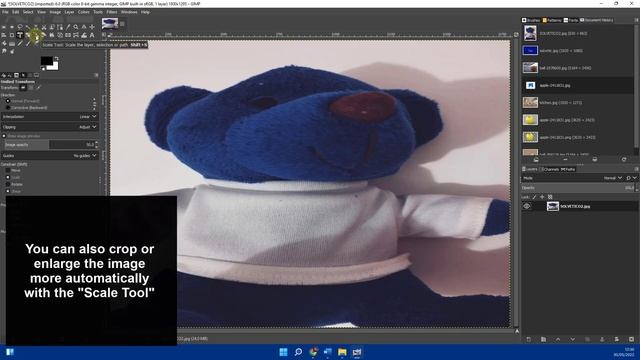The height and width of the screenshot is (360, 640).
Task: Open the Guides dropdown
Action: click(x=50, y=156)
